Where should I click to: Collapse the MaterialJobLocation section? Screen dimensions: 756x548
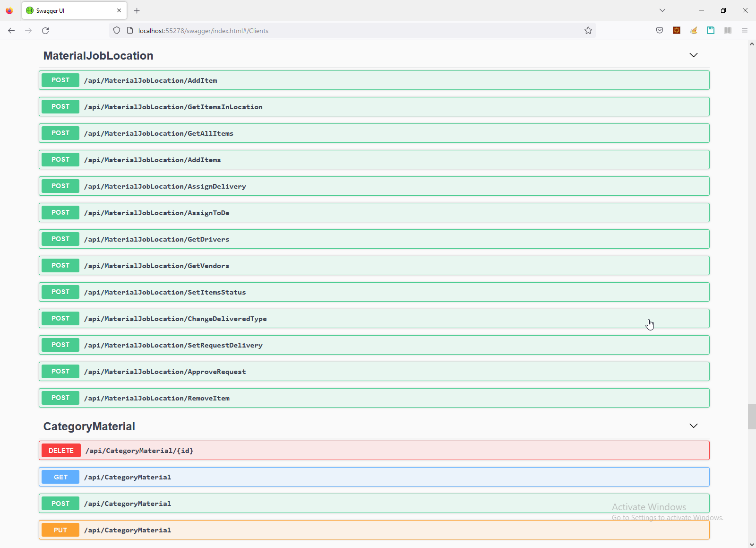pos(694,55)
